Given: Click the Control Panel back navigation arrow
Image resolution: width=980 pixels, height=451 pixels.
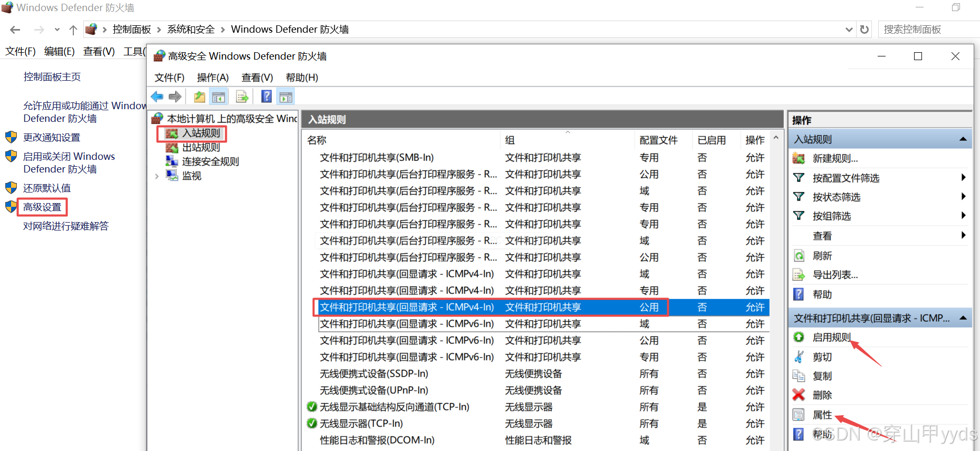Looking at the screenshot, I should [x=15, y=30].
